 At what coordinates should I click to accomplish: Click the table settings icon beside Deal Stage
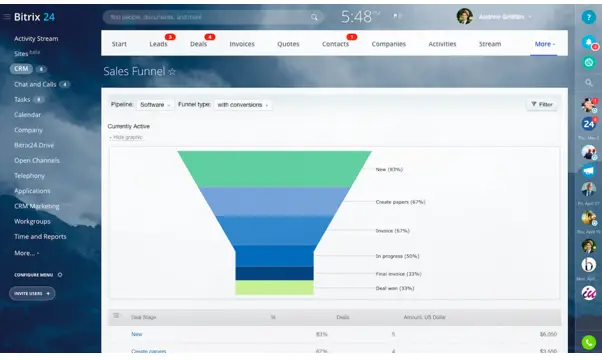(116, 315)
